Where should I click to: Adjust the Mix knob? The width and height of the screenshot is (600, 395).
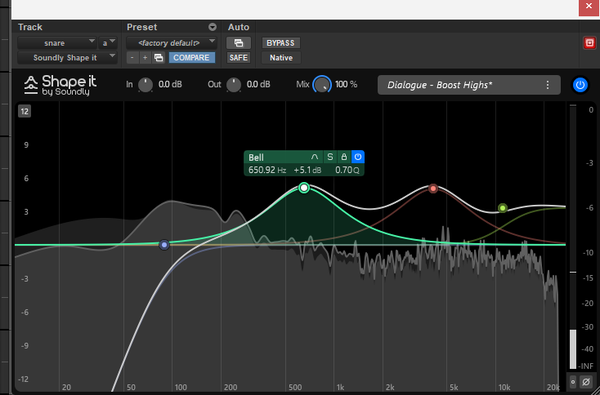[x=322, y=85]
